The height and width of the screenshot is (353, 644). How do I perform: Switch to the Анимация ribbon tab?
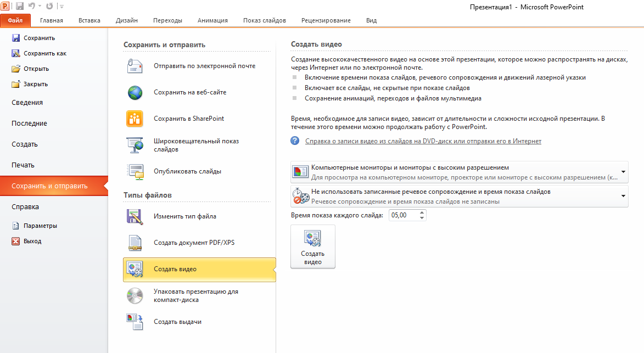(212, 20)
